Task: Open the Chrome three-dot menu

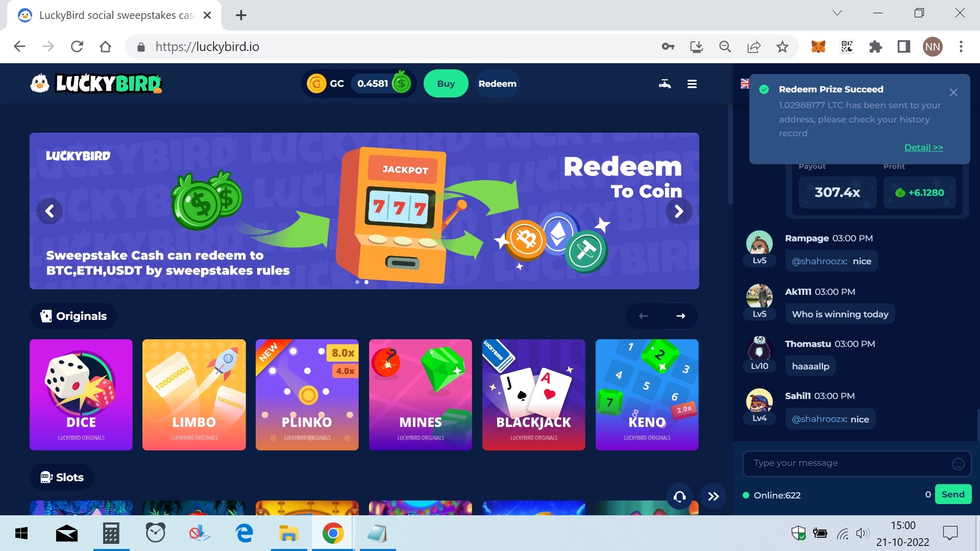Action: click(x=961, y=47)
